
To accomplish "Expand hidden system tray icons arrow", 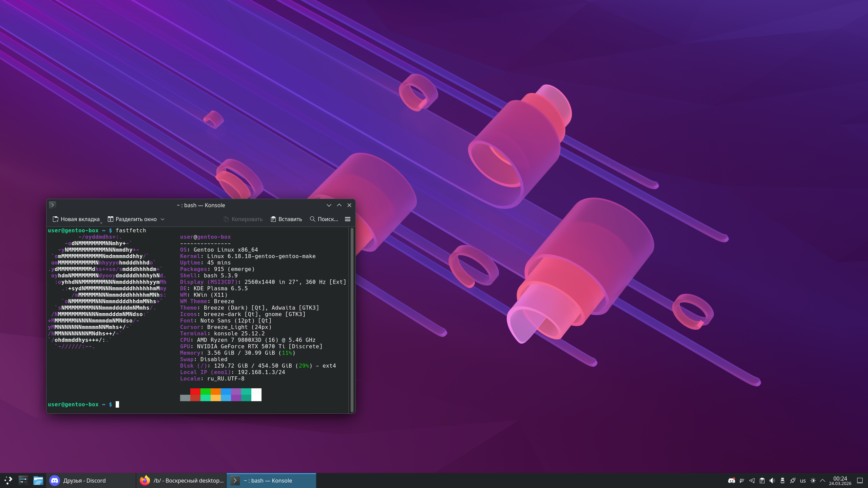I will (x=823, y=480).
